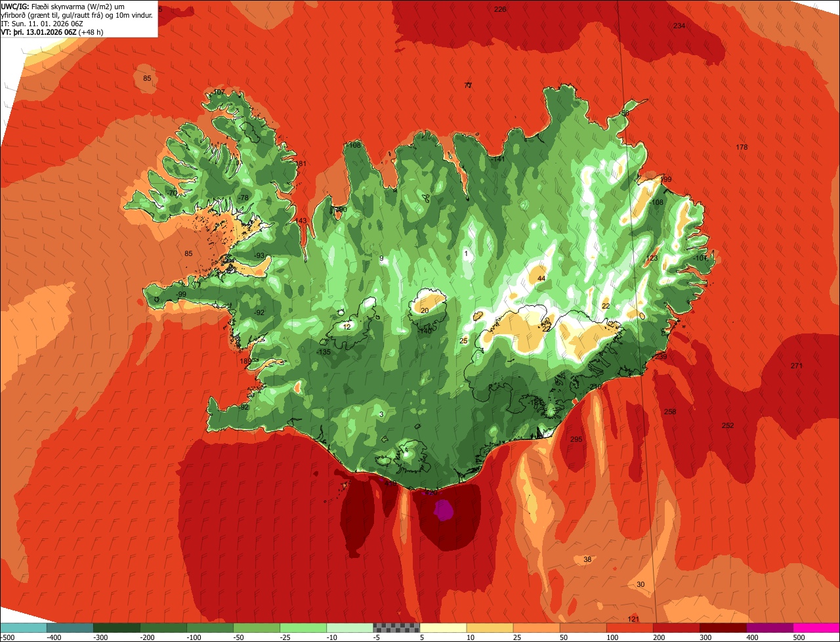Select the light green swatch from -25 to -10

coord(303,628)
